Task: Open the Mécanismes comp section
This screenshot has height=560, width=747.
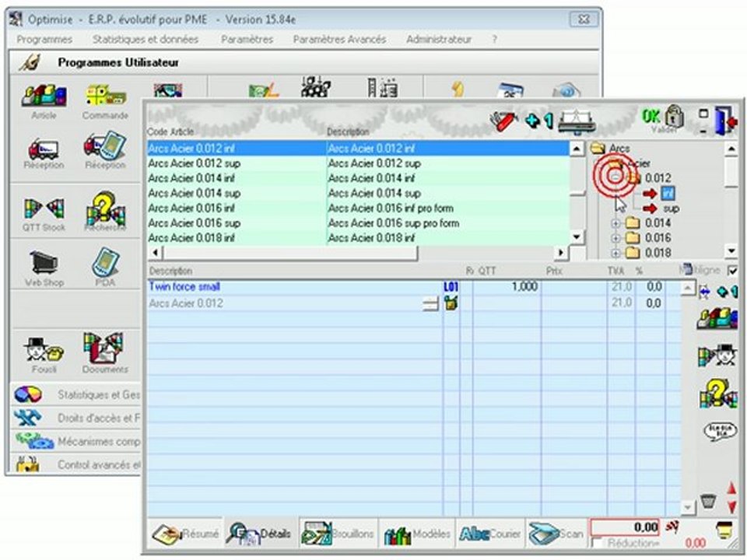Action: 76,441
